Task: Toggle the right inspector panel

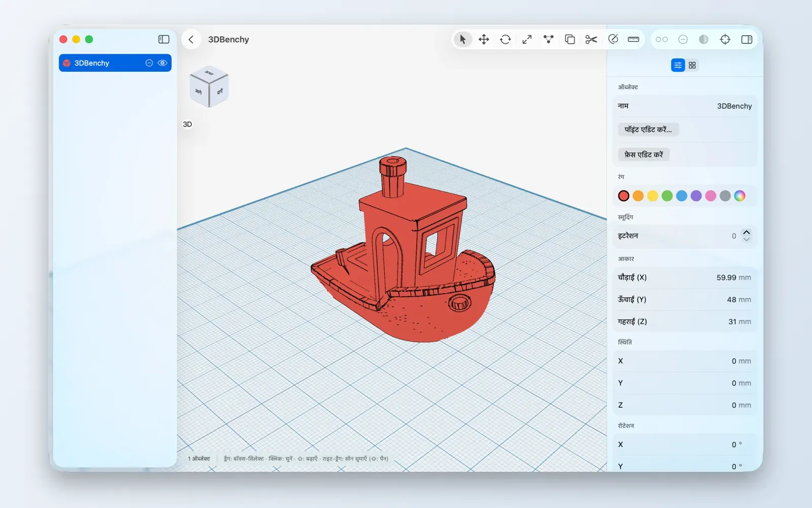Action: pyautogui.click(x=747, y=39)
